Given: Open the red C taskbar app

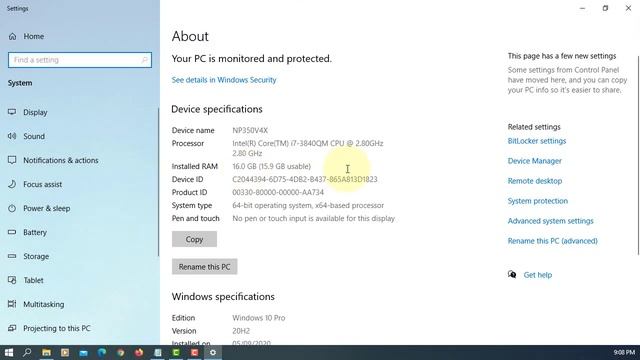Looking at the screenshot, I should (195, 353).
